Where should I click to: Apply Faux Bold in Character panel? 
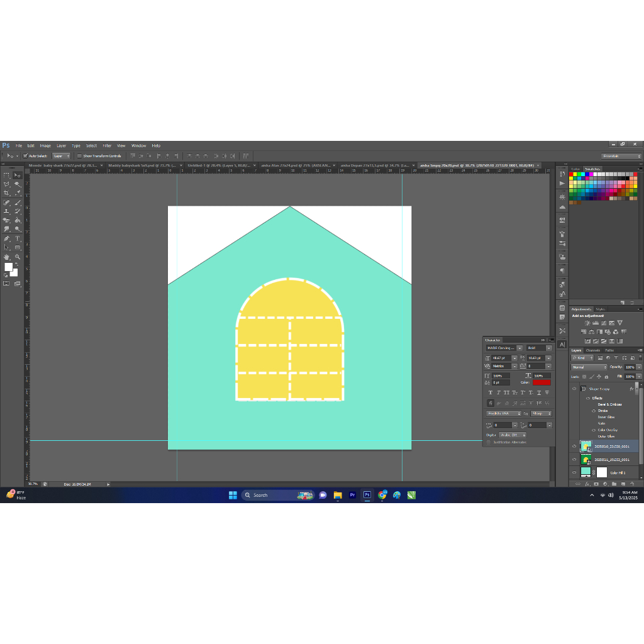(x=491, y=392)
